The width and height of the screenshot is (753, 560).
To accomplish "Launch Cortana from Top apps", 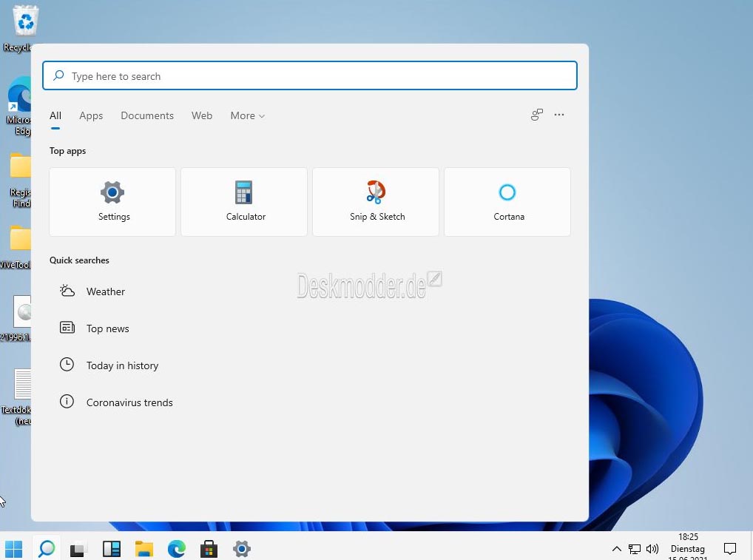I will 507,202.
